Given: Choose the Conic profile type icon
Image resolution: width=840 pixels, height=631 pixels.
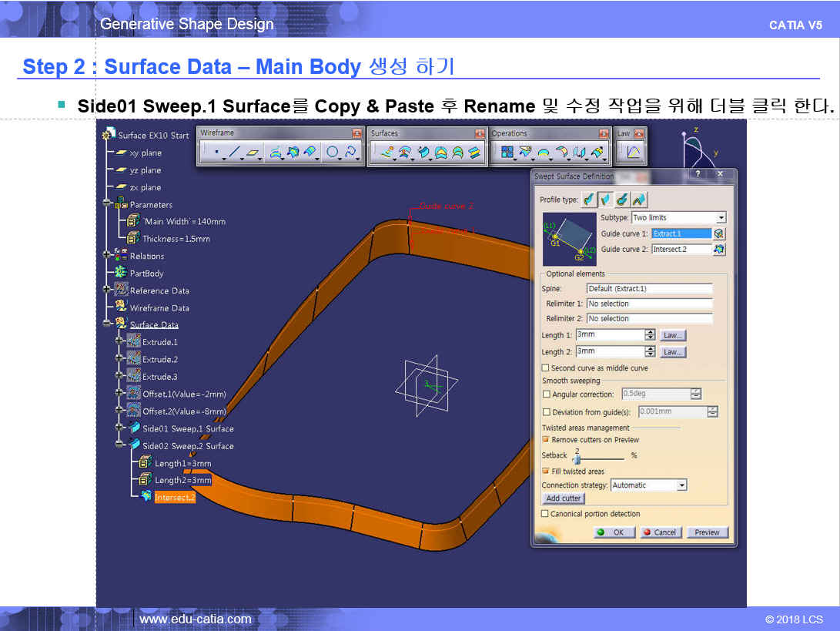Looking at the screenshot, I should [639, 200].
